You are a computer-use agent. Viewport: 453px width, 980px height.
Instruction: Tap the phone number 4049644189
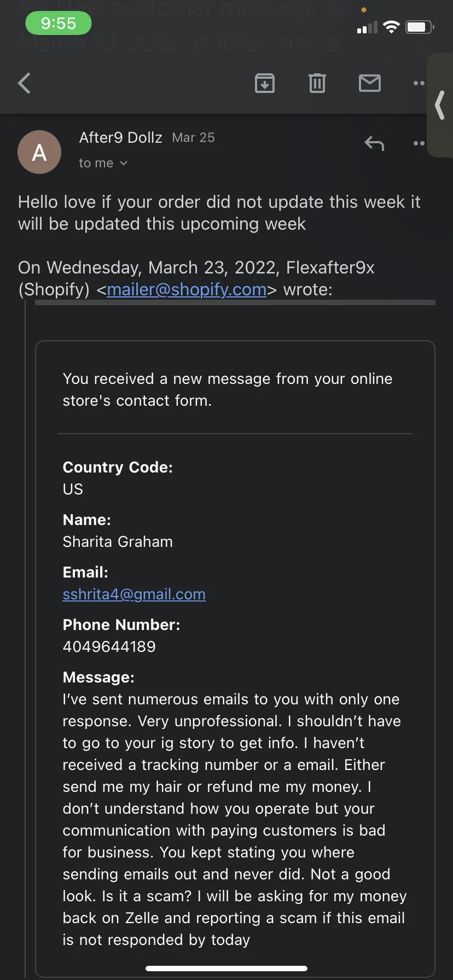click(109, 646)
